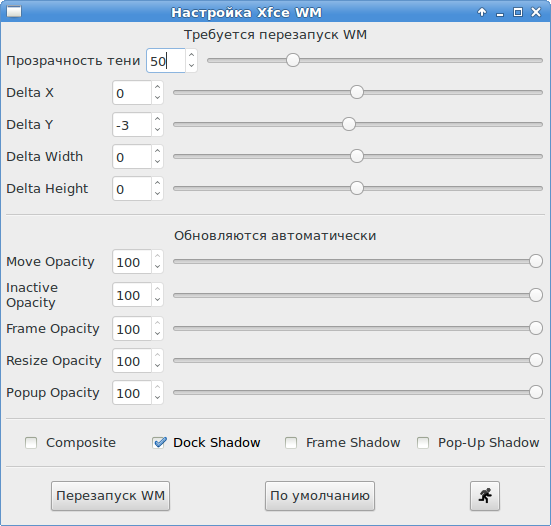Click the Delta Height slider handle

tap(357, 188)
